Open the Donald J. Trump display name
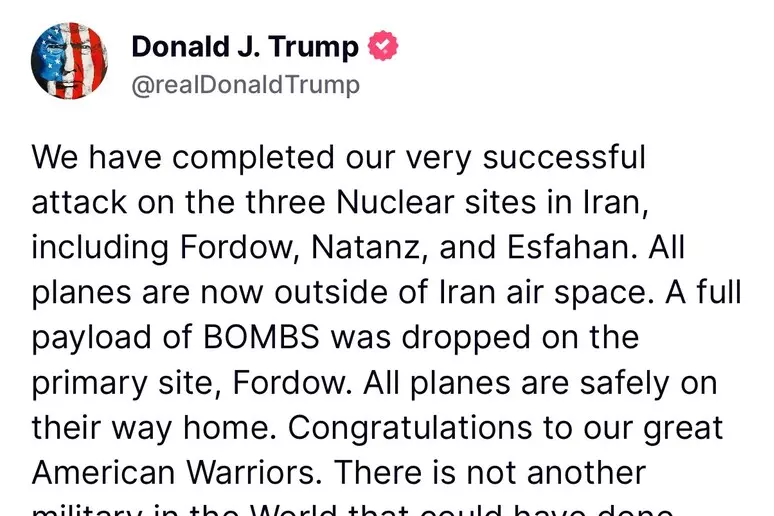Screen dimensions: 774x516 [245, 47]
